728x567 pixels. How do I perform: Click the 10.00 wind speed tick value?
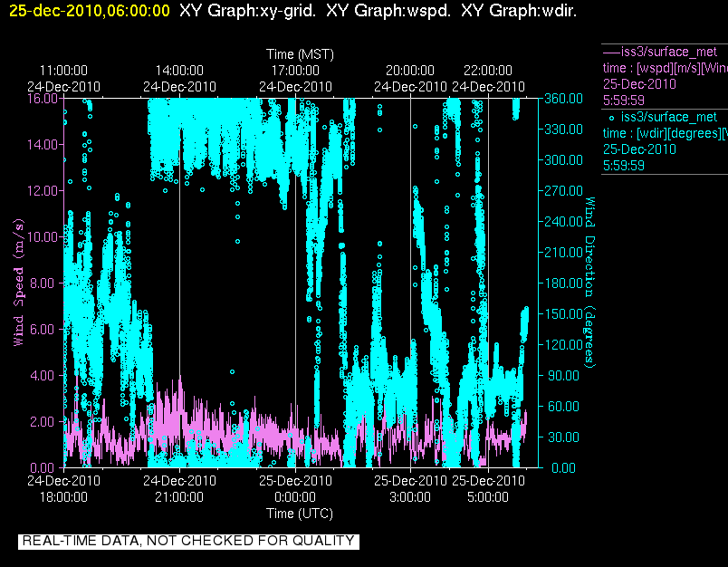tap(42, 236)
